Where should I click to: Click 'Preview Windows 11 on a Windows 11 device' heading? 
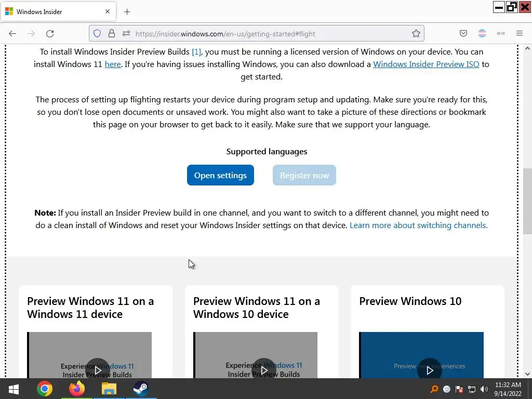point(90,308)
